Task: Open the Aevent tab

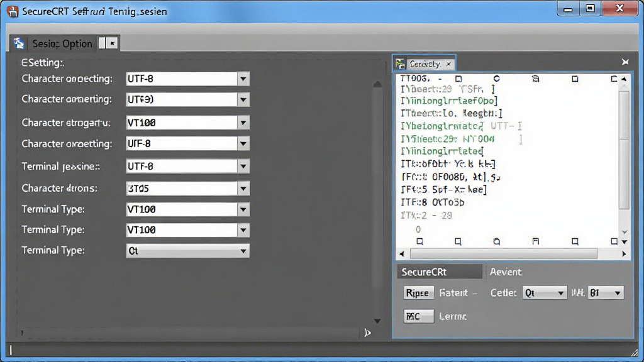Action: [x=506, y=272]
